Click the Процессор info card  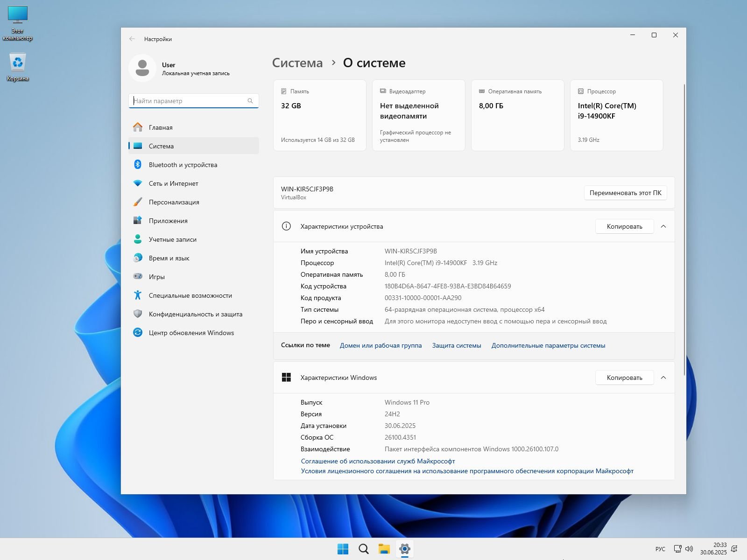click(x=617, y=115)
